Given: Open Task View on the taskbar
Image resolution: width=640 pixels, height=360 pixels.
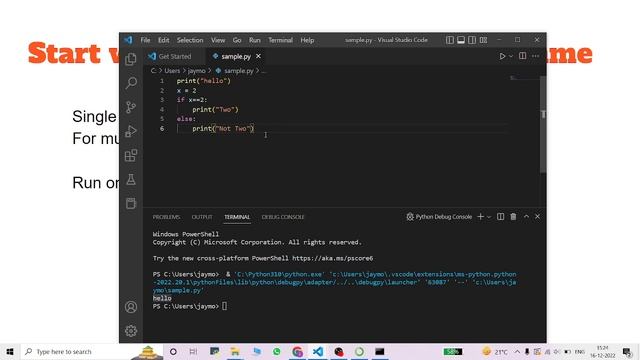Looking at the screenshot, I should pyautogui.click(x=193, y=351).
